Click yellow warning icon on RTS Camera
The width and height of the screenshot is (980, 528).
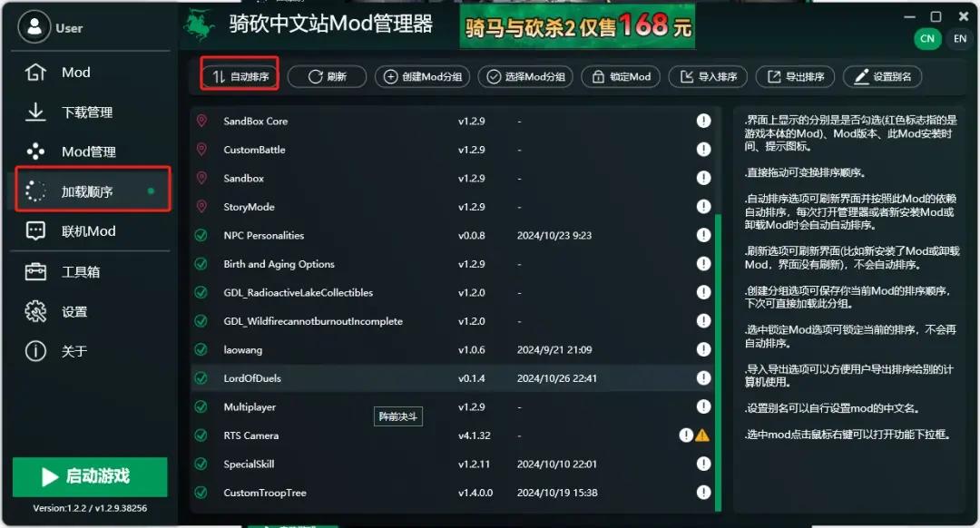(x=702, y=435)
